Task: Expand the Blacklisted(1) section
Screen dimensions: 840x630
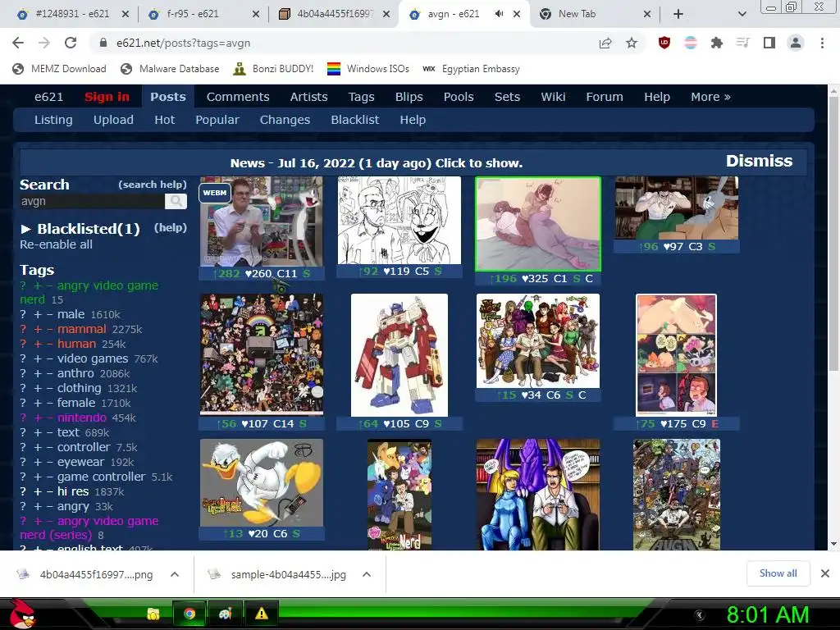Action: [80, 229]
